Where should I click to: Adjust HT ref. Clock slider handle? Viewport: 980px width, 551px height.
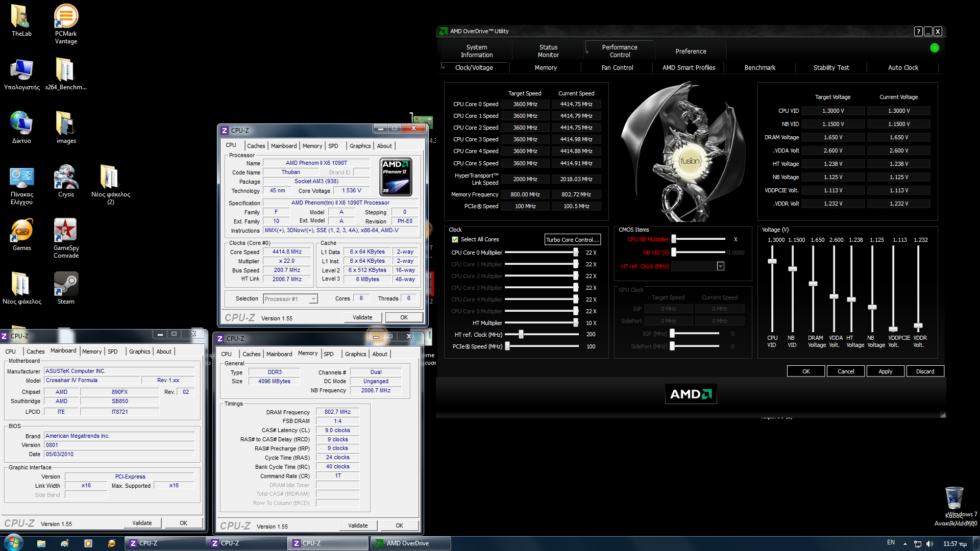tap(521, 335)
